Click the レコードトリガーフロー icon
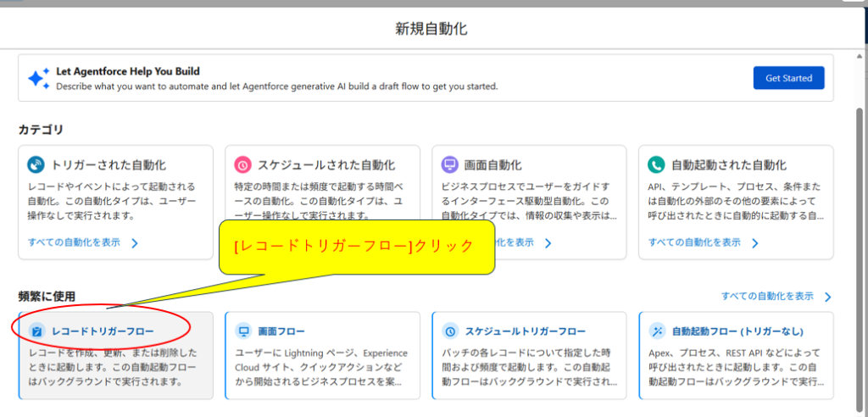This screenshot has width=868, height=417. click(36, 331)
